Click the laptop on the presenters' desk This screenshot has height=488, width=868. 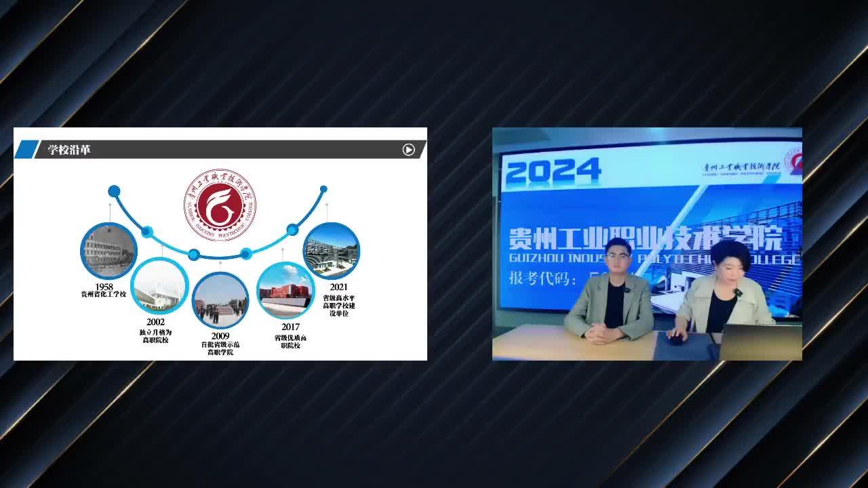760,342
